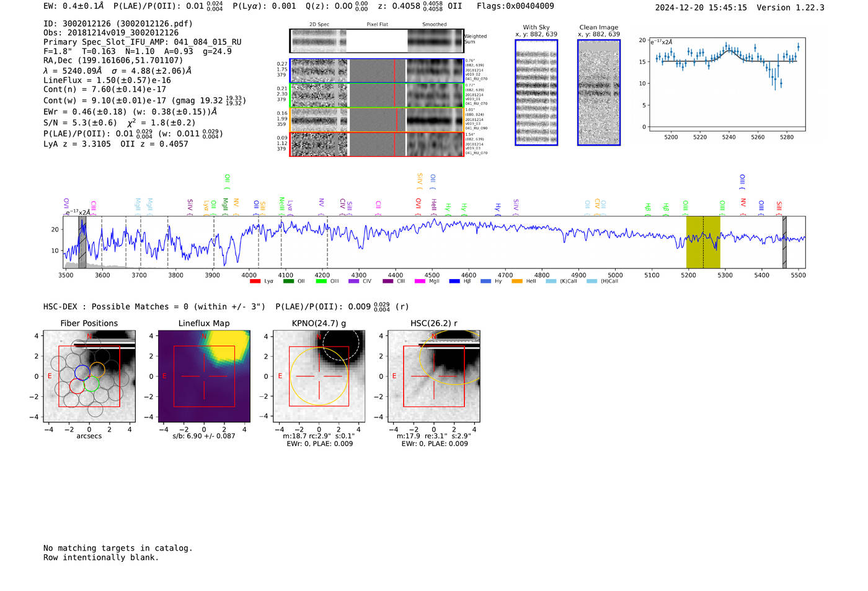Click the emission line fit plot near 5240 Å
The width and height of the screenshot is (868, 591).
click(x=727, y=84)
